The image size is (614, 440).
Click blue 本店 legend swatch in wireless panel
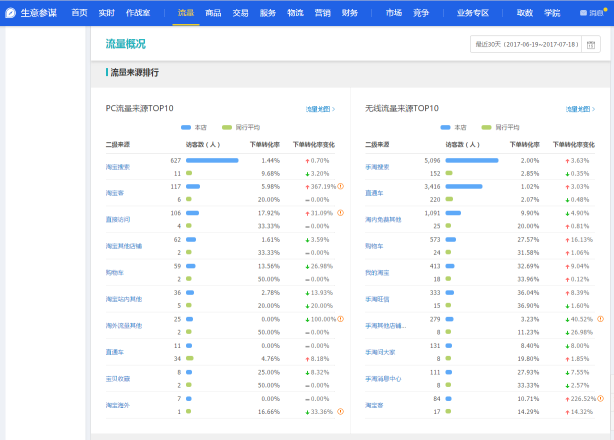[x=446, y=127]
